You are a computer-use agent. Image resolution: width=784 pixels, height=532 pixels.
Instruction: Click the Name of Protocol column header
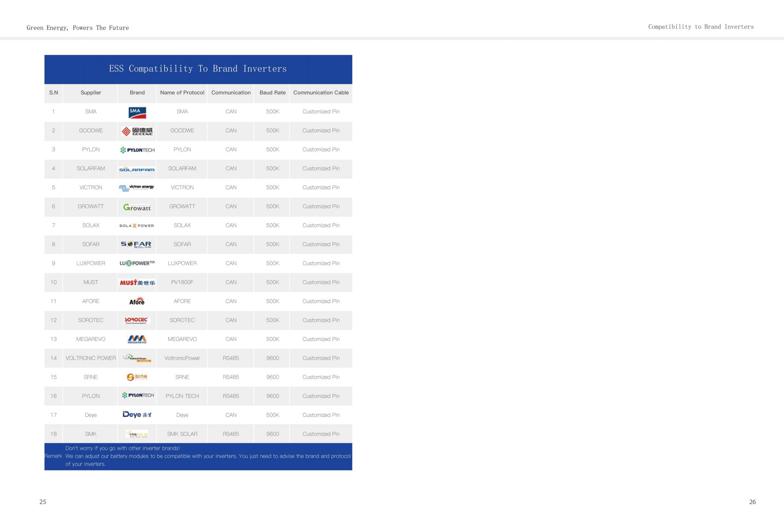[x=182, y=92]
